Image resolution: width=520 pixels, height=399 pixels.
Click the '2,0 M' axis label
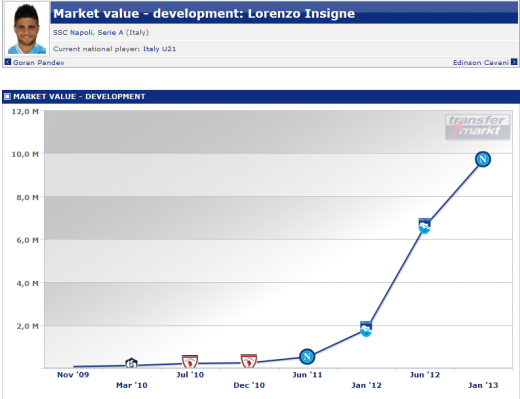pos(27,326)
